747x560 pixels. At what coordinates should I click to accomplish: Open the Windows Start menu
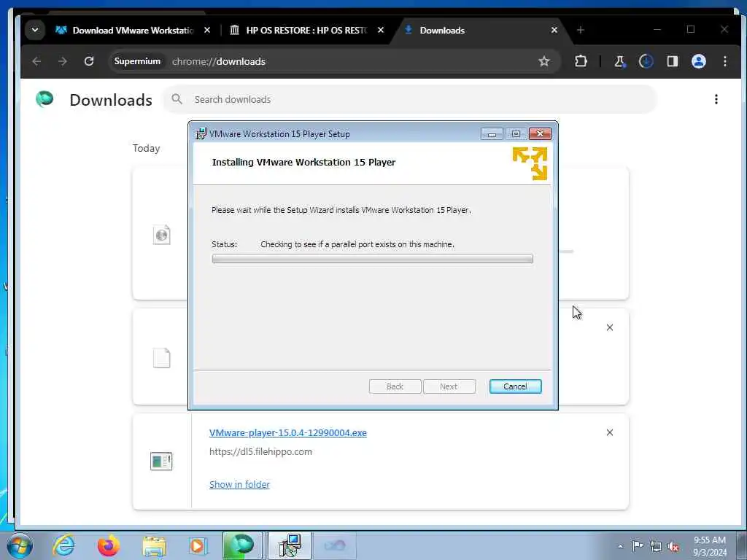click(20, 545)
